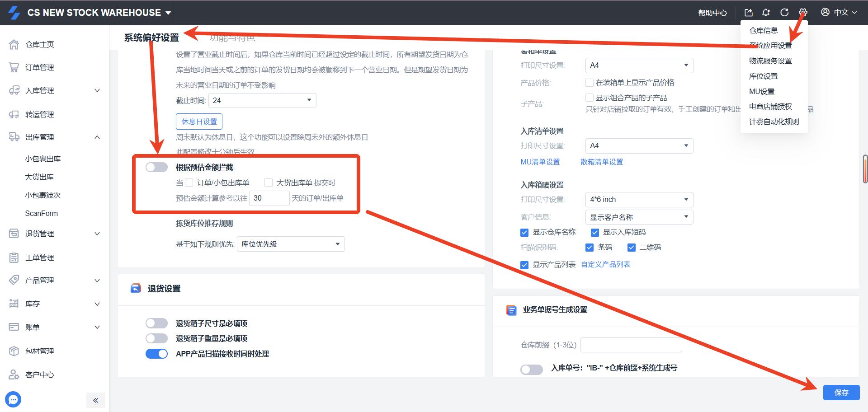Screen dimensions: 868x412
Task: Open the 库位优先级 rule dropdown
Action: [x=290, y=244]
